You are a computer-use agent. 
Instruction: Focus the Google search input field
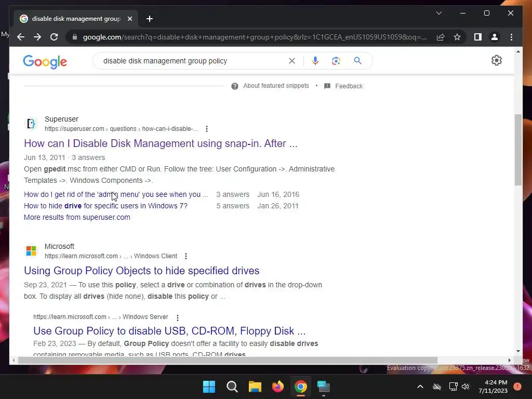[193, 61]
